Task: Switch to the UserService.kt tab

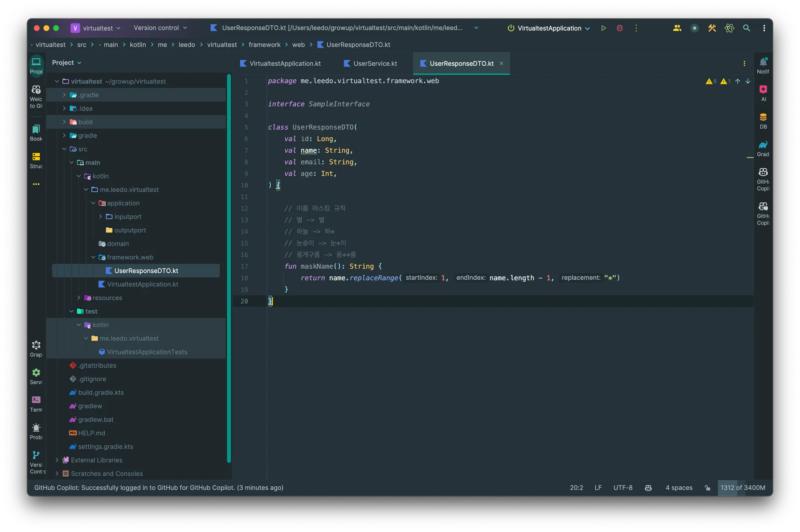Action: point(370,63)
